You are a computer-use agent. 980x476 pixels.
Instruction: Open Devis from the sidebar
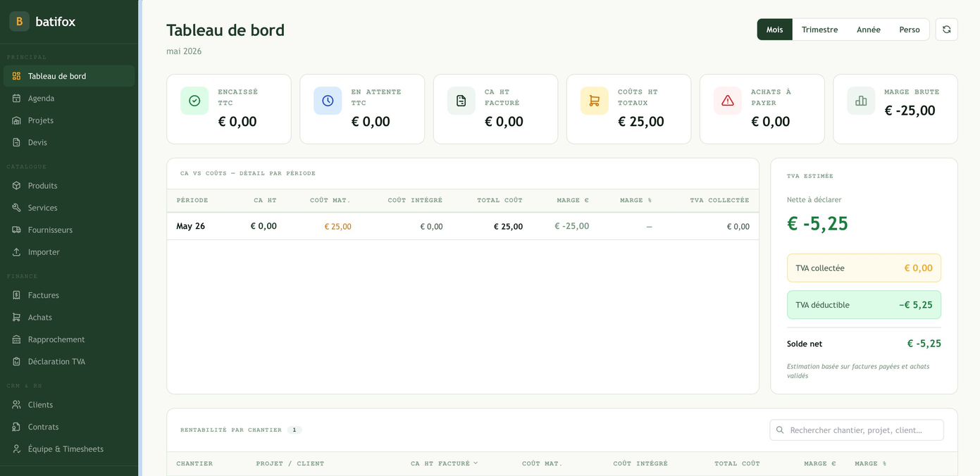click(69, 142)
